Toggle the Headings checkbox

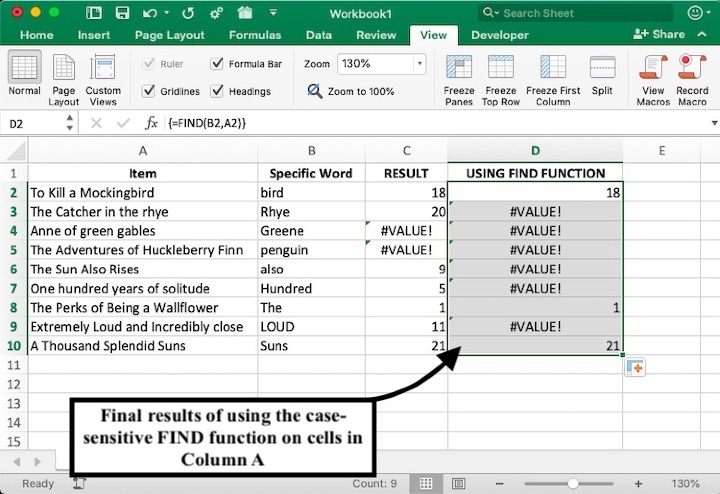218,91
